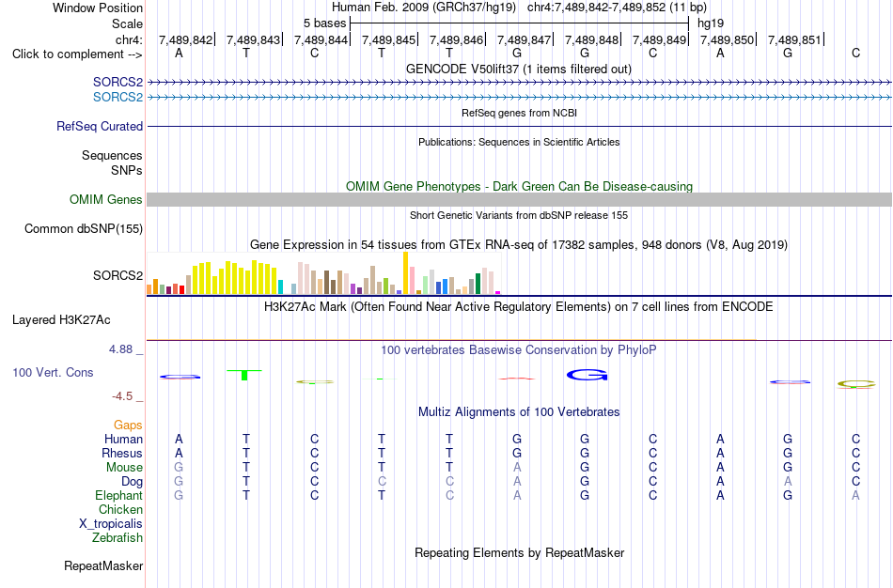Screen dimensions: 893x588
Task: Click the cyan bar in GTEx chart
Action: pyautogui.click(x=280, y=286)
